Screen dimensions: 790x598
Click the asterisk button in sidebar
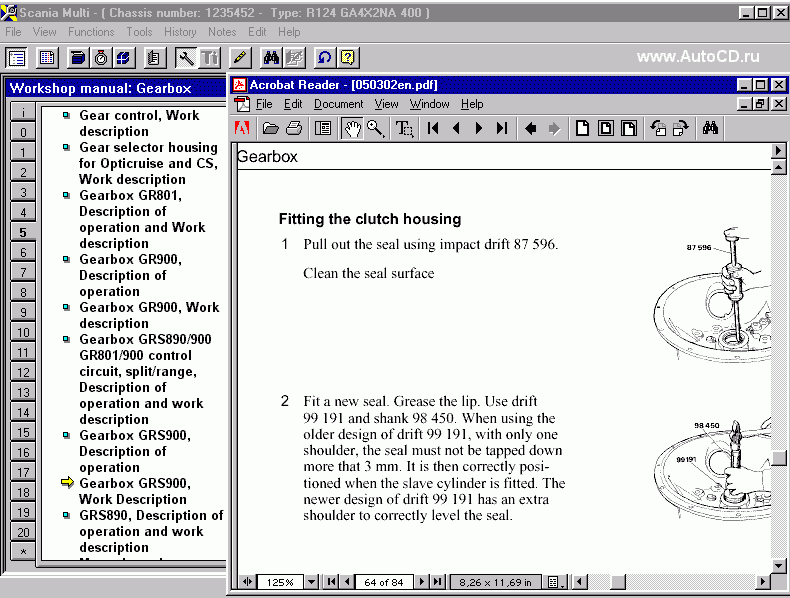23,552
